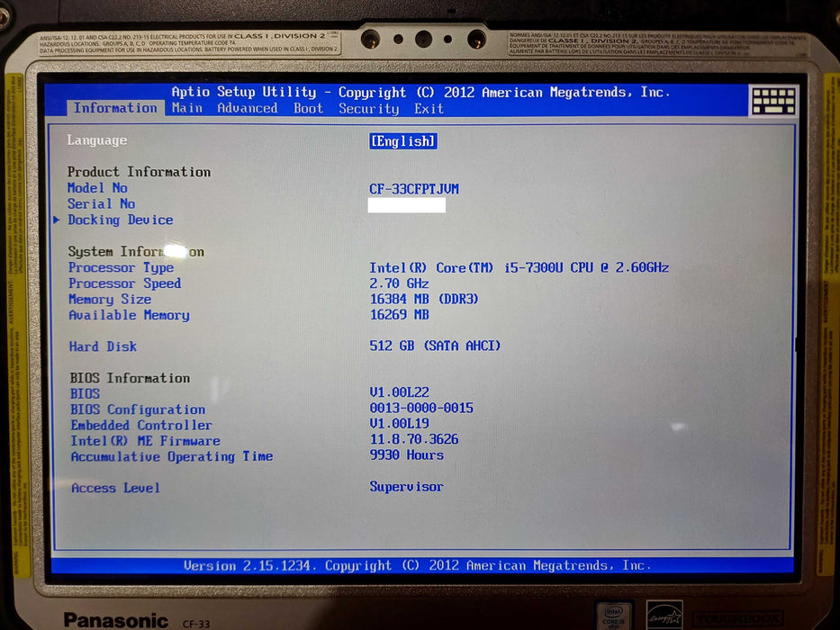Click the Processor Type label
This screenshot has height=630, width=840.
[x=121, y=268]
